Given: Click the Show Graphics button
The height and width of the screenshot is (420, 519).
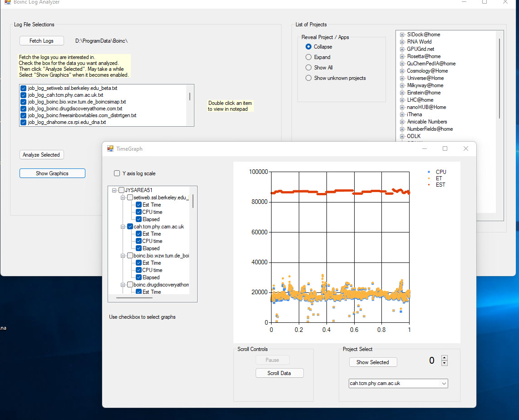Looking at the screenshot, I should 52,173.
